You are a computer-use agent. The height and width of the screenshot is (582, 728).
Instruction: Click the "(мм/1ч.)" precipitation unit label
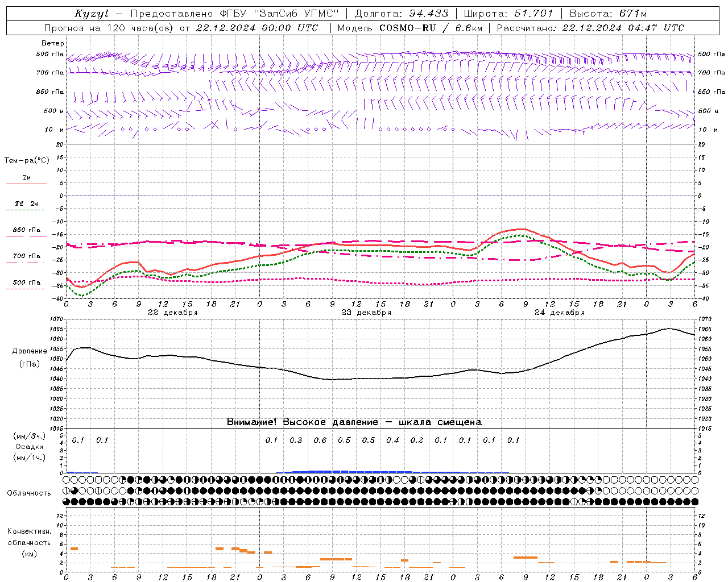tap(30, 458)
